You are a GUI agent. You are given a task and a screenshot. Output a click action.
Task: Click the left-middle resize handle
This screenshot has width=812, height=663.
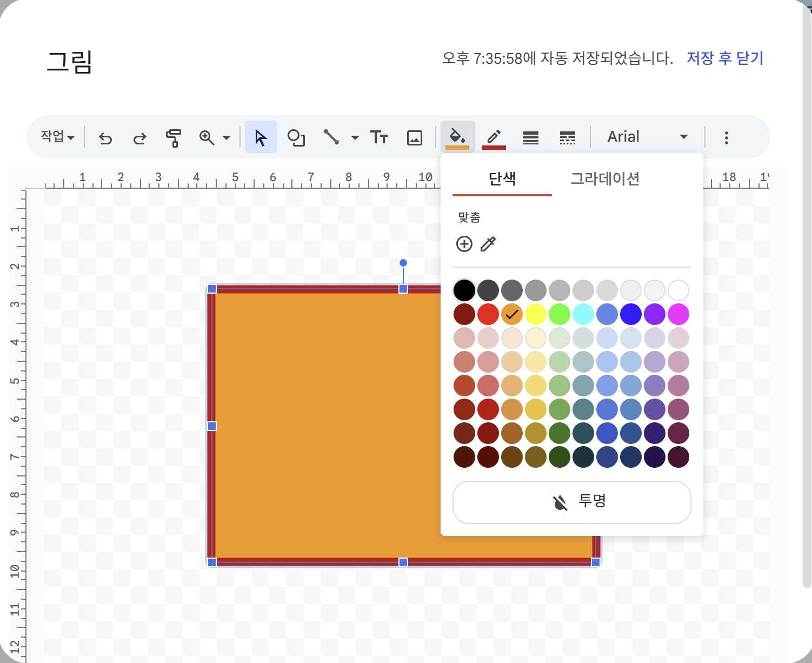click(x=212, y=426)
